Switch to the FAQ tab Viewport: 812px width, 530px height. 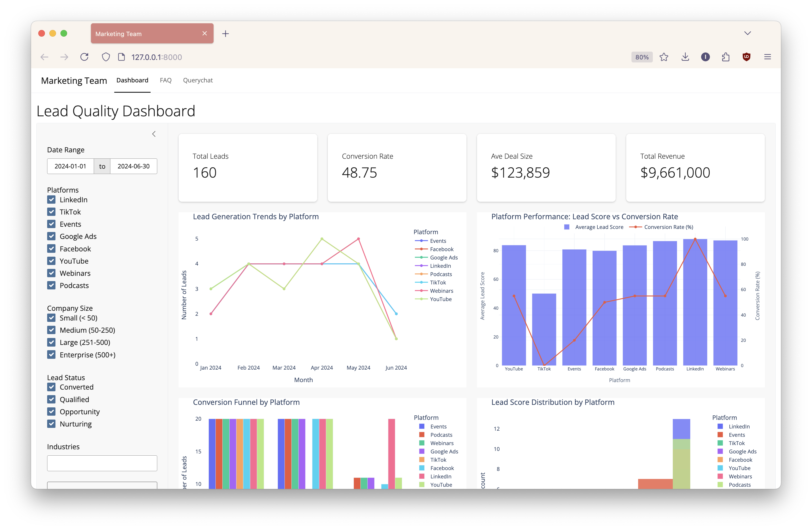coord(166,80)
